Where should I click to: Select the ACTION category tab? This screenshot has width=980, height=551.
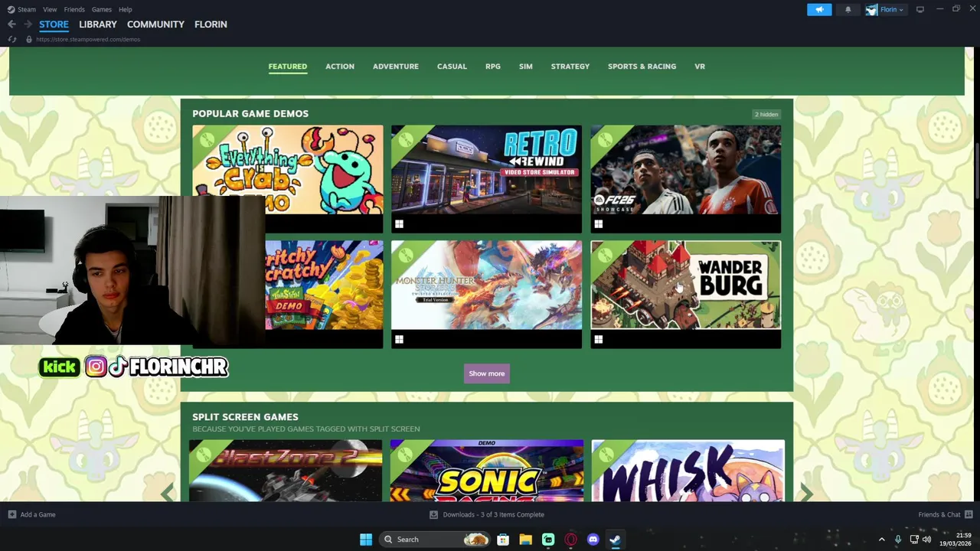340,67
